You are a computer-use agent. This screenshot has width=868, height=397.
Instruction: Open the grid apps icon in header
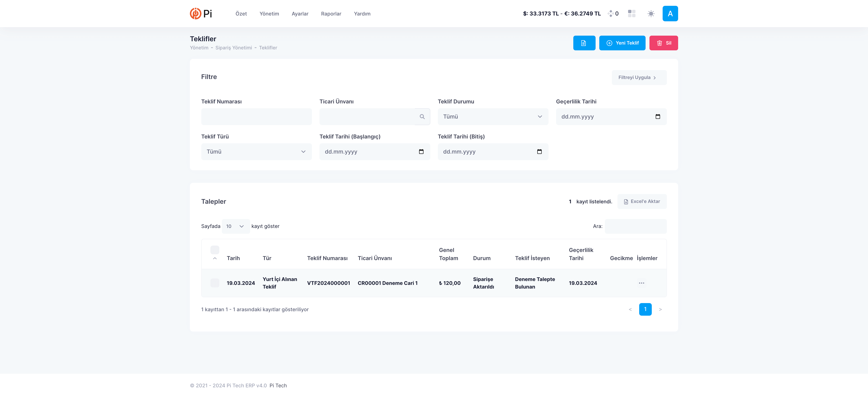[631, 14]
